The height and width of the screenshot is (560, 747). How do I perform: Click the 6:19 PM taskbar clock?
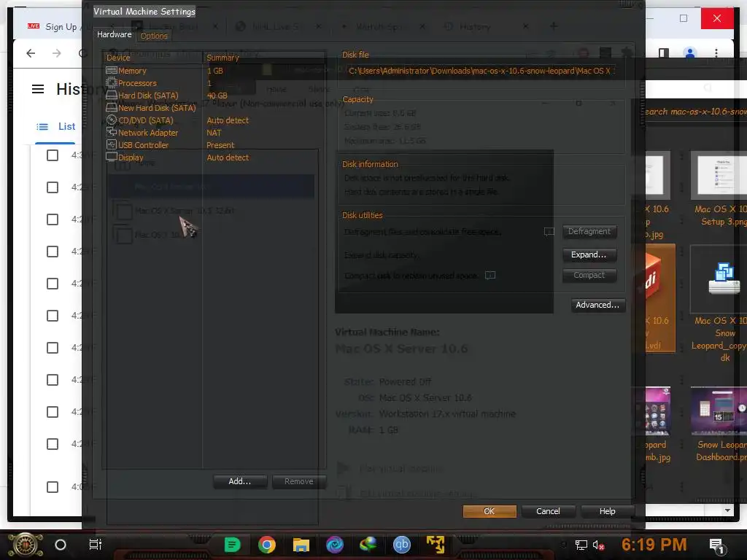click(654, 545)
